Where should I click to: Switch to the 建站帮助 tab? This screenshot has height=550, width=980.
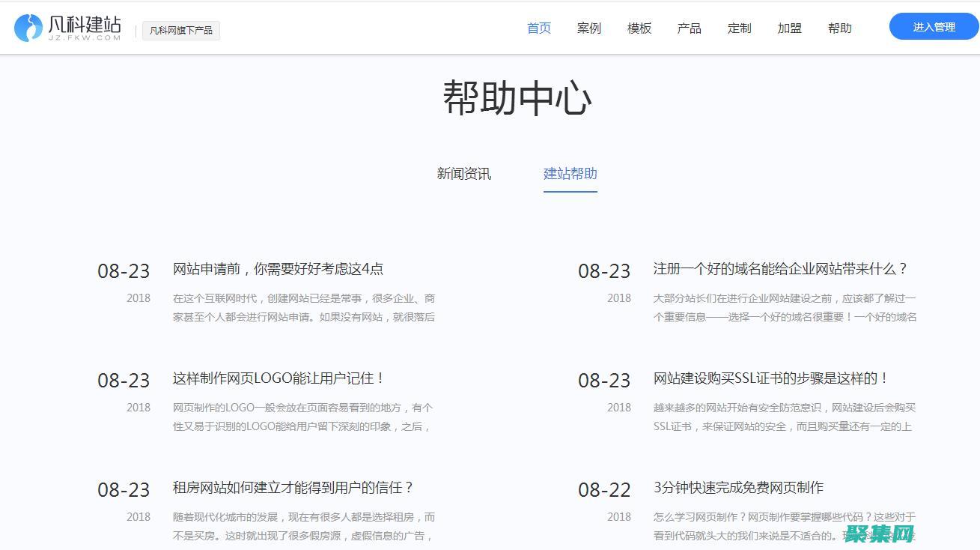pyautogui.click(x=570, y=174)
